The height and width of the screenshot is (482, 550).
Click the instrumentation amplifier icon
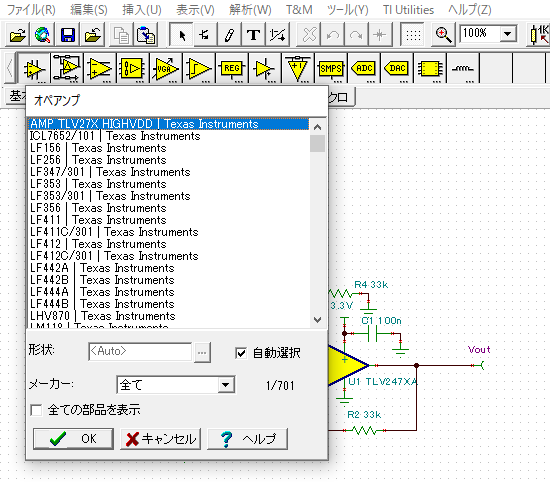tap(133, 68)
